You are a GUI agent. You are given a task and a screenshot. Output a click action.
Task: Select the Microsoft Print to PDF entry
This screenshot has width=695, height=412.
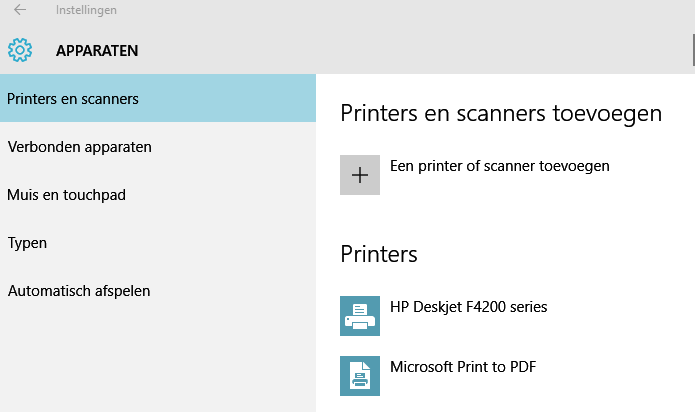[463, 367]
